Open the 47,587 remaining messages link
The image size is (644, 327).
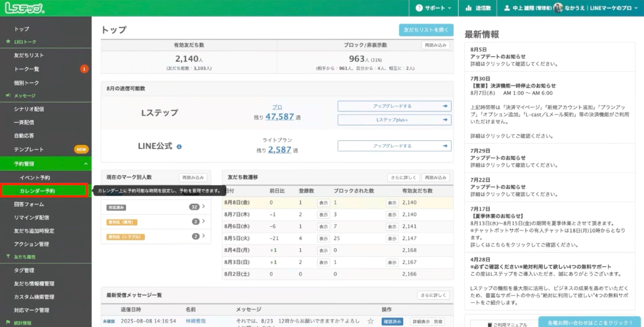pyautogui.click(x=280, y=116)
